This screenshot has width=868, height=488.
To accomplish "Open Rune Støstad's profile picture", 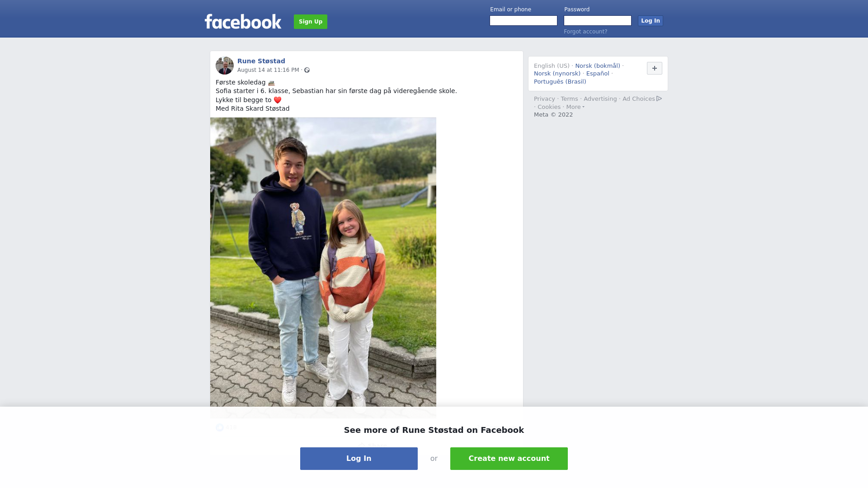I will pyautogui.click(x=225, y=66).
